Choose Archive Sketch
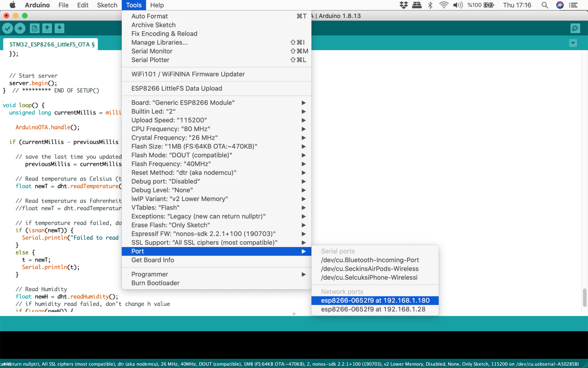 (x=216, y=25)
